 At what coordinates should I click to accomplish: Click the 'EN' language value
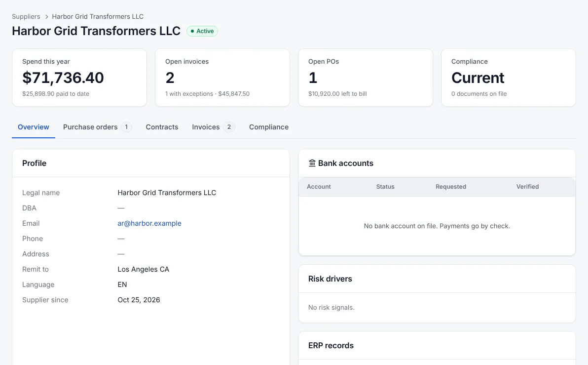coord(122,284)
